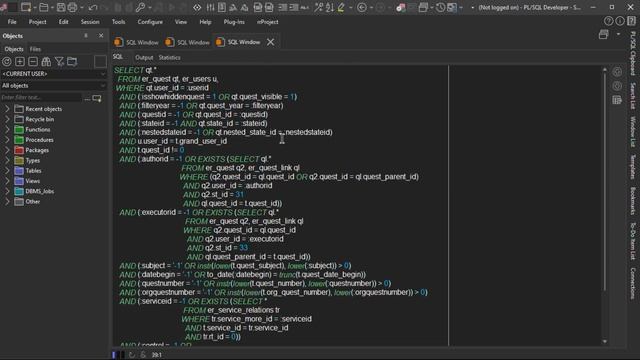
Task: Expand the Recent objects node
Action: coord(7,109)
